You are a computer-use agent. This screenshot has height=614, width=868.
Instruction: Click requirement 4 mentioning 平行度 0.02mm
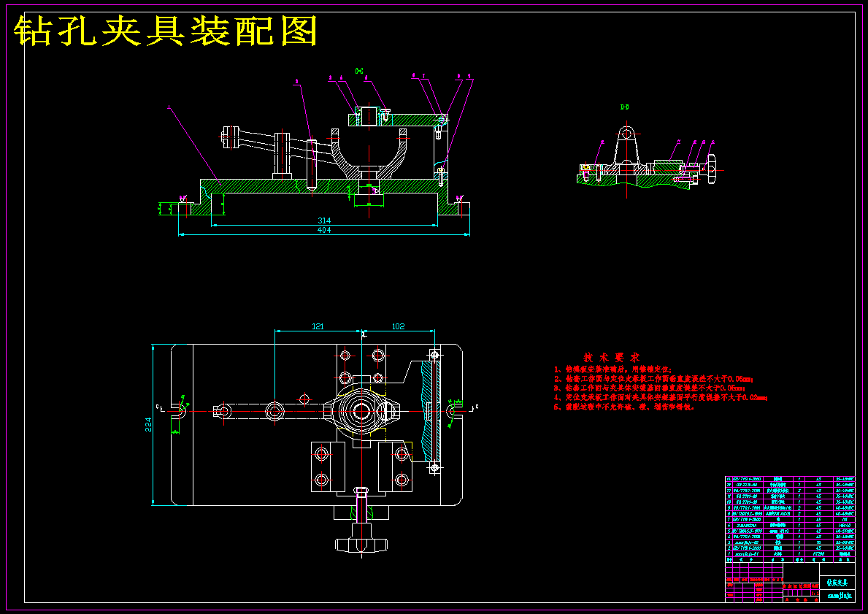(x=661, y=397)
